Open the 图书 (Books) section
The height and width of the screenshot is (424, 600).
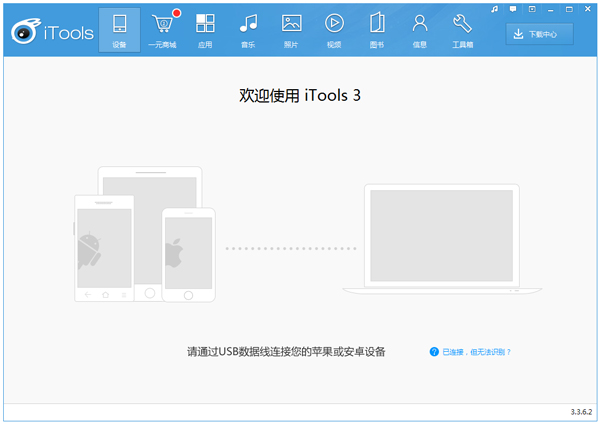tap(377, 29)
